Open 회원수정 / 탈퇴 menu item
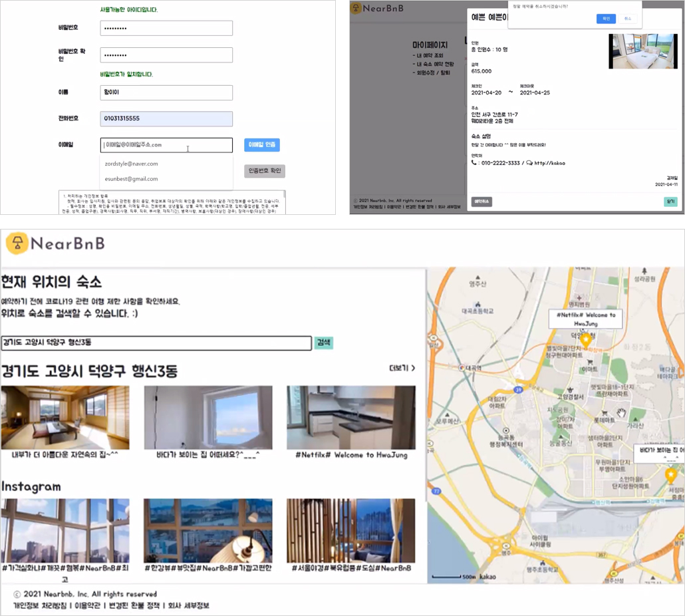 (x=431, y=73)
